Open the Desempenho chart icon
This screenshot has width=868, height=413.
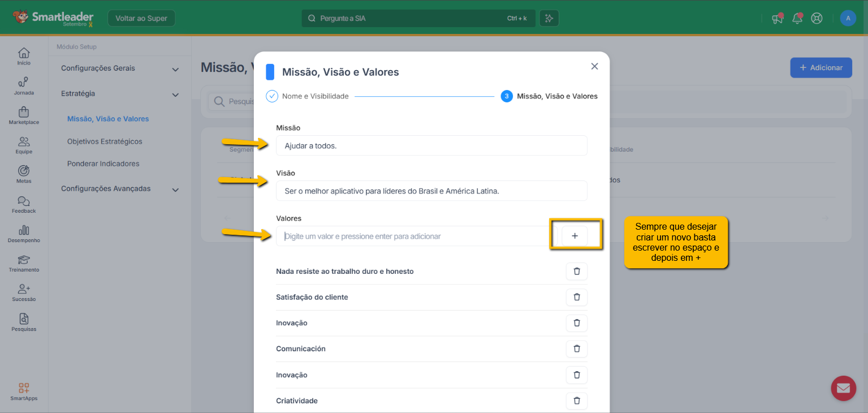tap(24, 233)
